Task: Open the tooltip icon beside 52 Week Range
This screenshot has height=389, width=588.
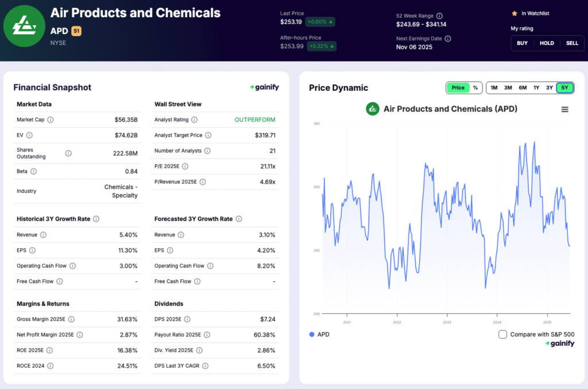Action: pyautogui.click(x=438, y=16)
